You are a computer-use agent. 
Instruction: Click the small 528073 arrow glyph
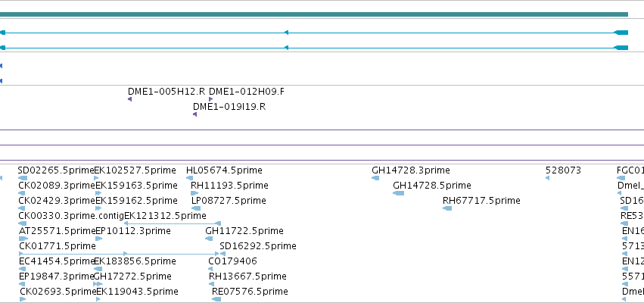tap(547, 178)
